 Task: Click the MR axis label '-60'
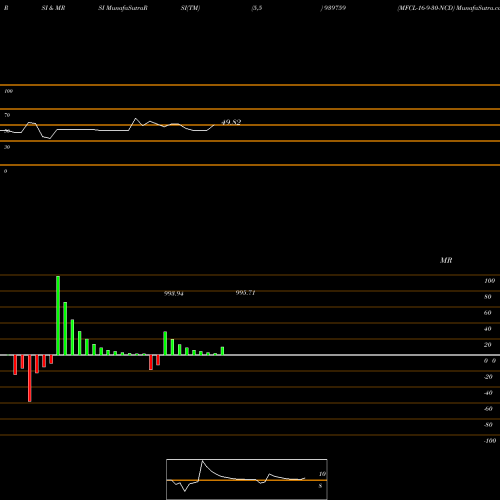488,409
